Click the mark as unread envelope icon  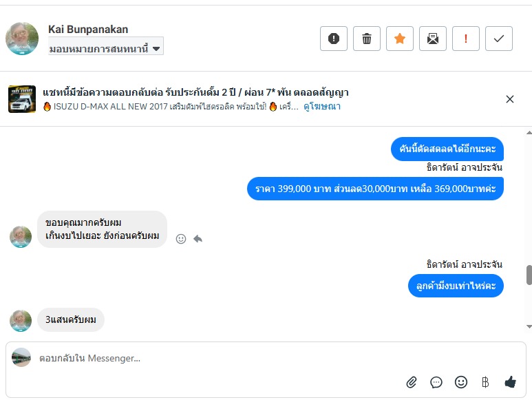[x=433, y=39]
